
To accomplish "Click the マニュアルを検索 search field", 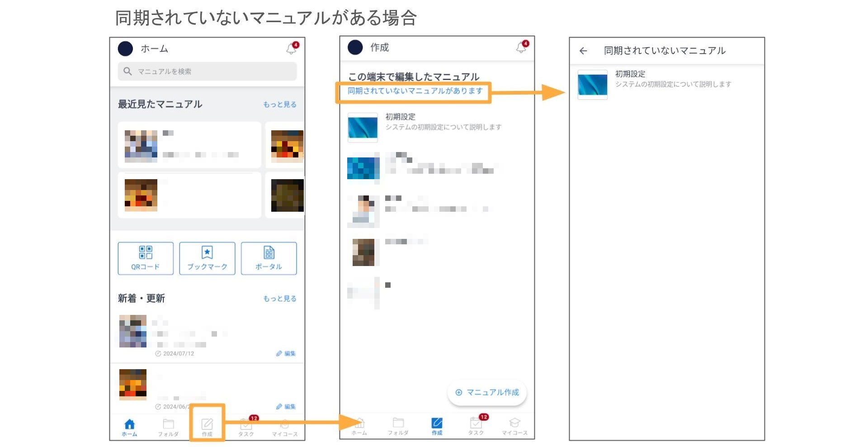I will coord(207,71).
